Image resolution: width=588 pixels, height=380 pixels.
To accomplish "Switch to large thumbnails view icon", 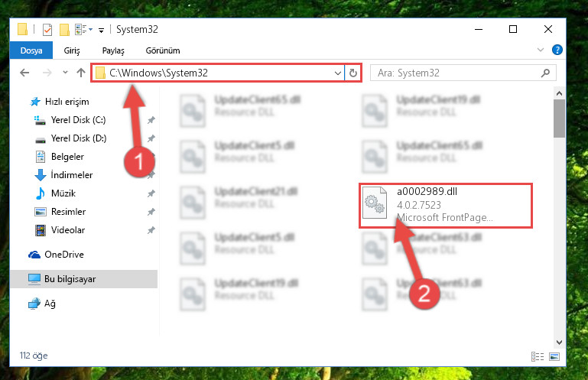I will 554,356.
